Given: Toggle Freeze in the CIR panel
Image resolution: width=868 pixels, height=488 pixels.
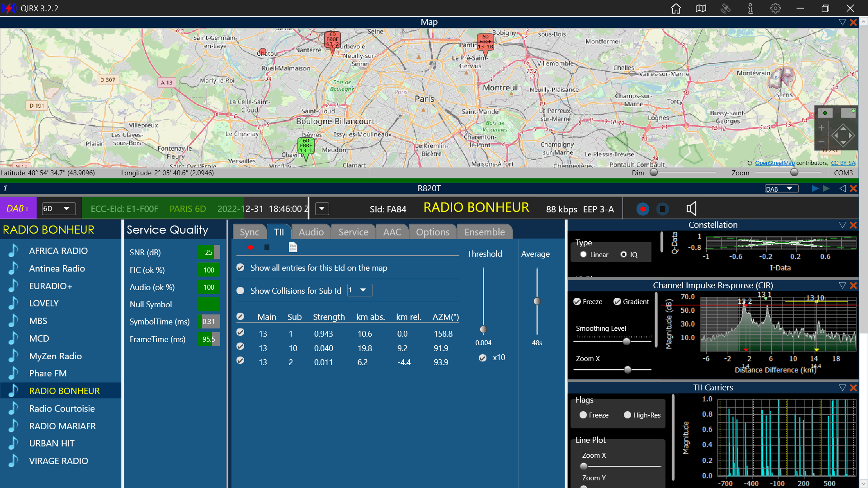Looking at the screenshot, I should tap(577, 302).
